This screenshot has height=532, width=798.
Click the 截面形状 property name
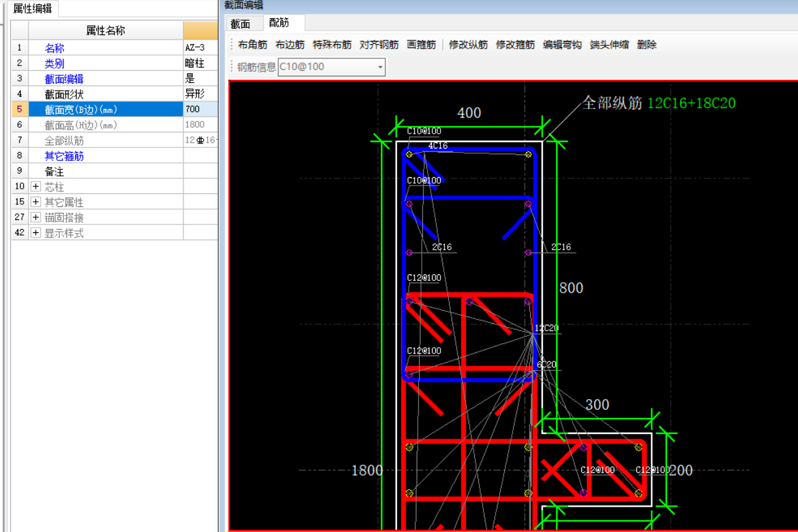[x=64, y=95]
